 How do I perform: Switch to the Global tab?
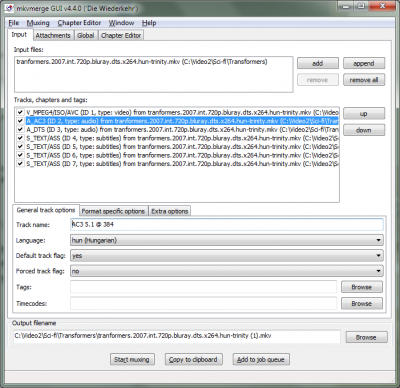point(86,35)
